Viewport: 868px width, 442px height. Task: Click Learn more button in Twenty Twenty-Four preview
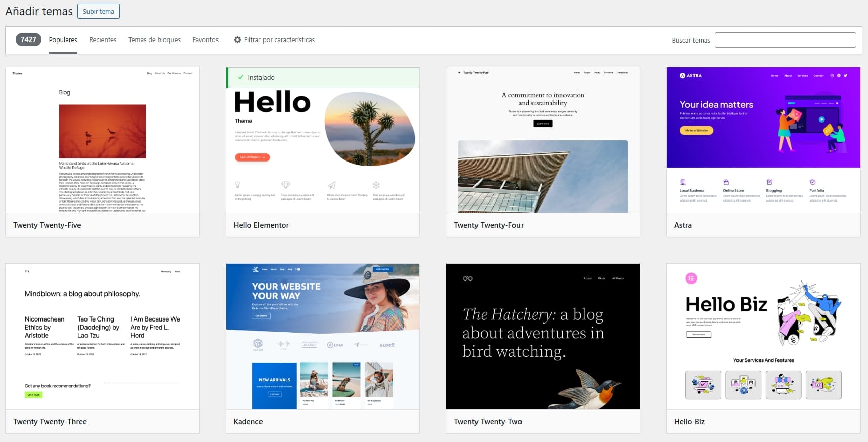pos(543,124)
